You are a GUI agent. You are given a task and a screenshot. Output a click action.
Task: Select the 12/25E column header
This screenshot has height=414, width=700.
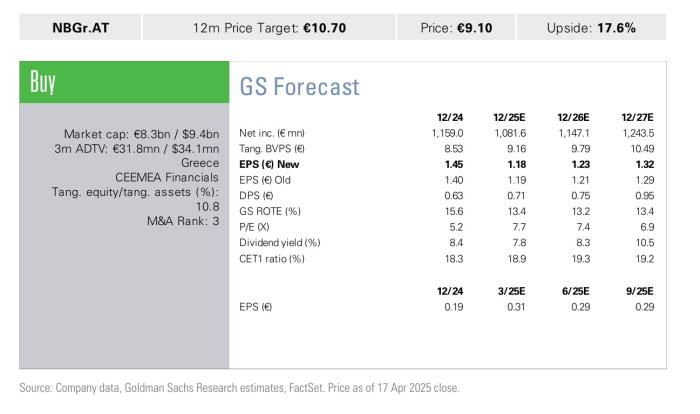pyautogui.click(x=509, y=117)
